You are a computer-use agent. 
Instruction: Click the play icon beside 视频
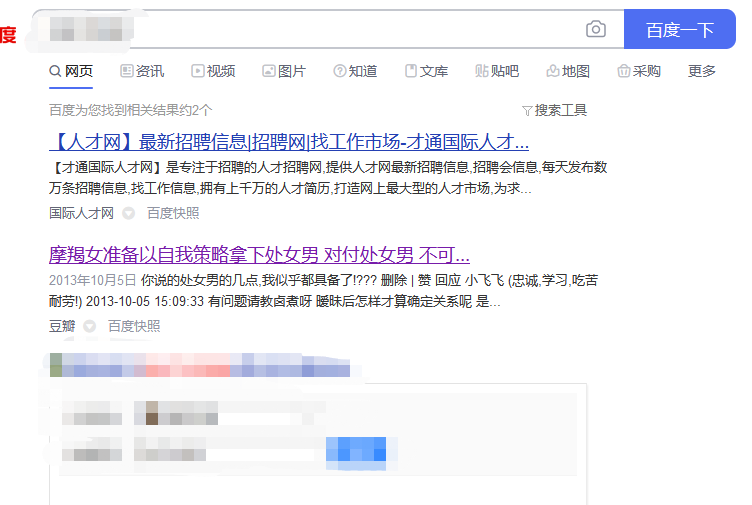click(x=197, y=71)
